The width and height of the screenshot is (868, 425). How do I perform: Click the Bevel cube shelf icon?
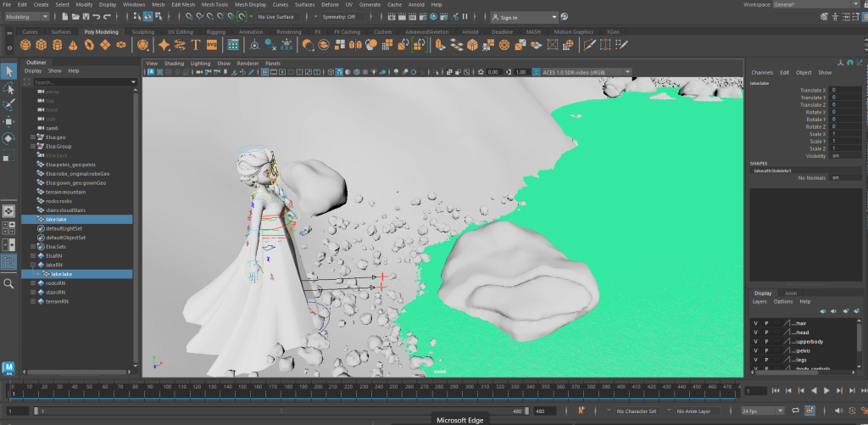click(472, 45)
